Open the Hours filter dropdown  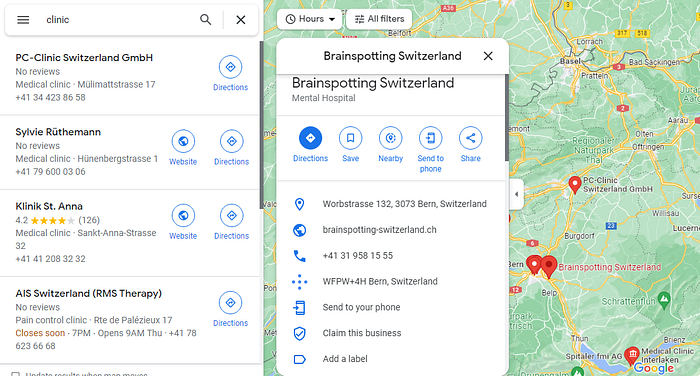(310, 19)
